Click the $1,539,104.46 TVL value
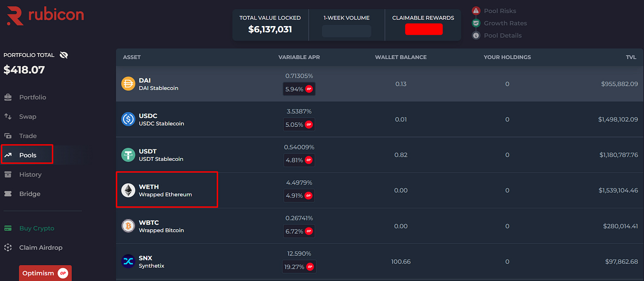This screenshot has height=281, width=644. point(618,190)
